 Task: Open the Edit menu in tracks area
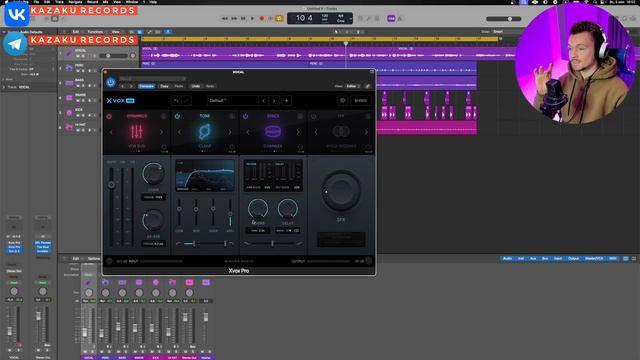76,32
